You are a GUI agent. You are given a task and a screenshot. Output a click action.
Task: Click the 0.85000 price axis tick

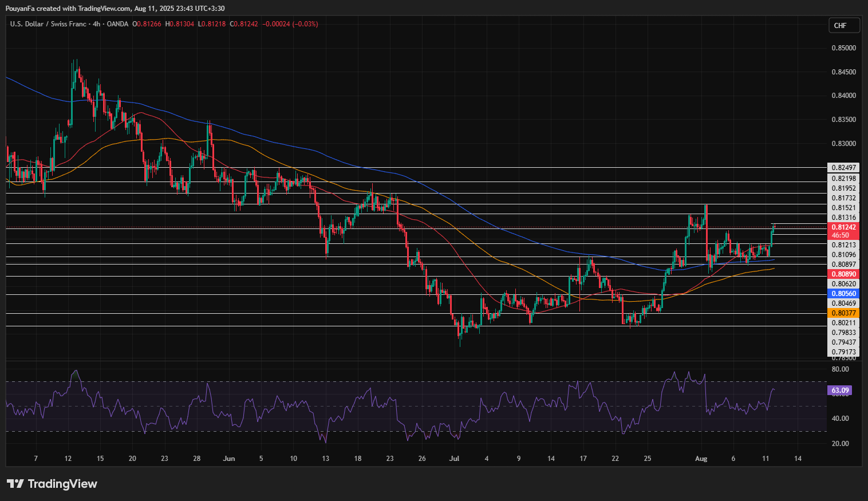click(843, 48)
